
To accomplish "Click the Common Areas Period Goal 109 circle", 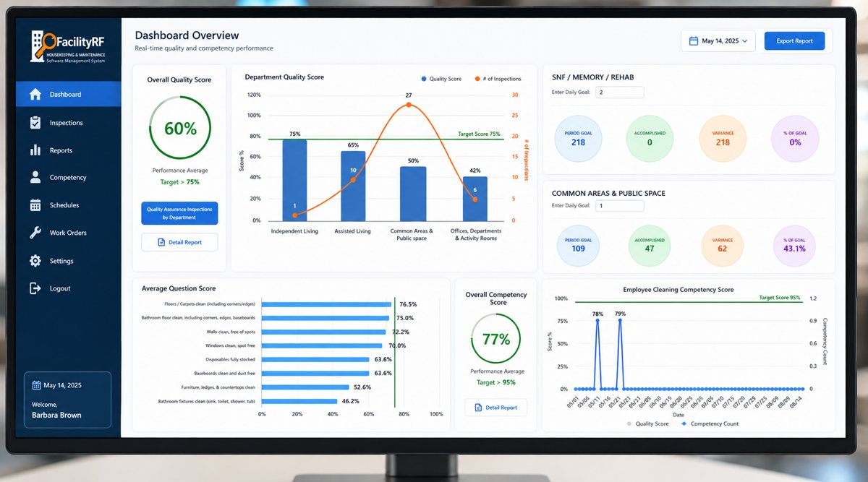I will click(x=578, y=244).
